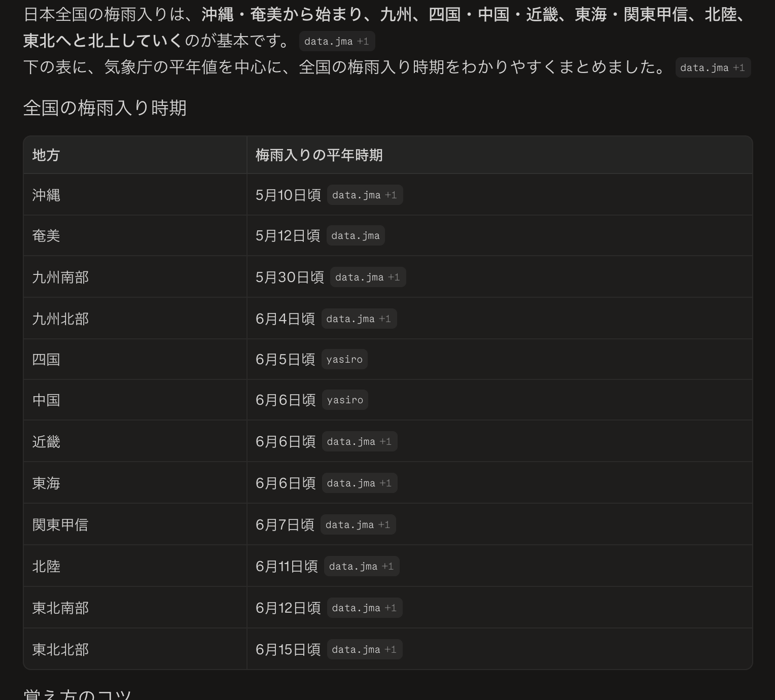
Task: Select the 四国 cell
Action: coord(135,359)
